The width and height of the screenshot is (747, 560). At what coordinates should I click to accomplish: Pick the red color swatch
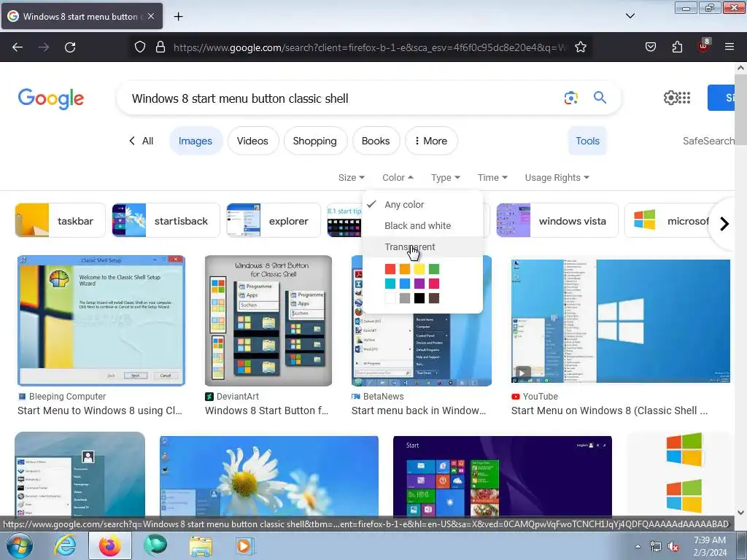tap(390, 269)
